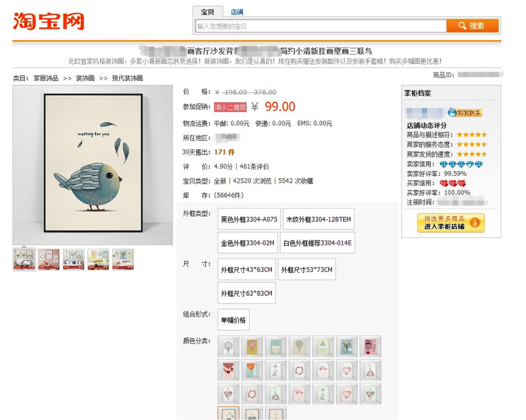Click the 100.00% buyer rating value
Screen dimensions: 526x420
coord(457,193)
